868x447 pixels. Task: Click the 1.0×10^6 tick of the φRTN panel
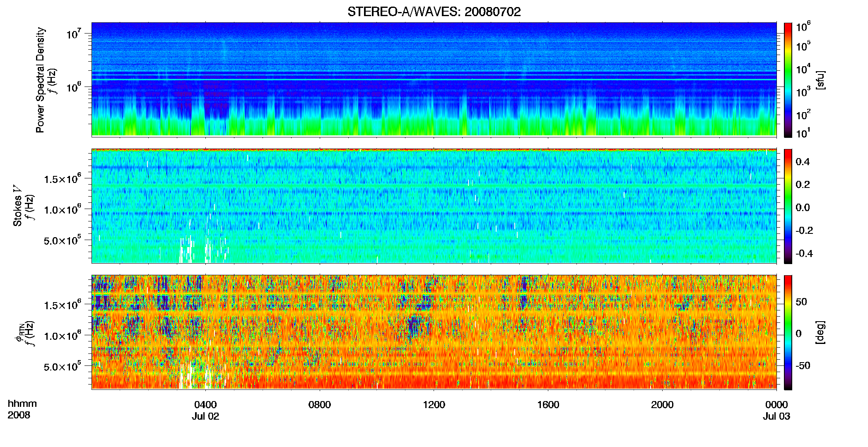(62, 336)
